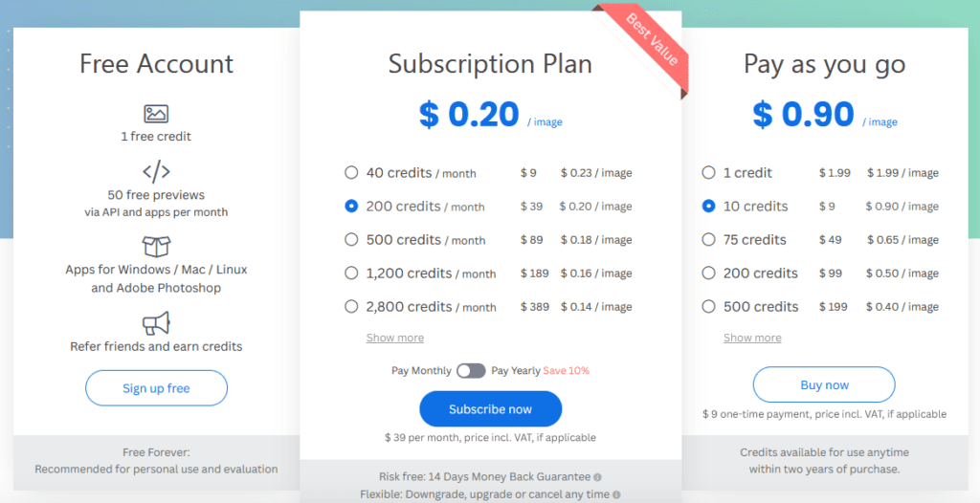Pick the 1,200 credits per month option

[351, 273]
